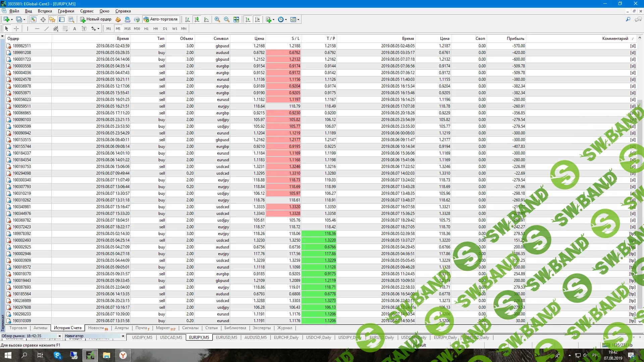Open the chart templates dropdown arrow
Screen dimensions: 644x362
298,19
